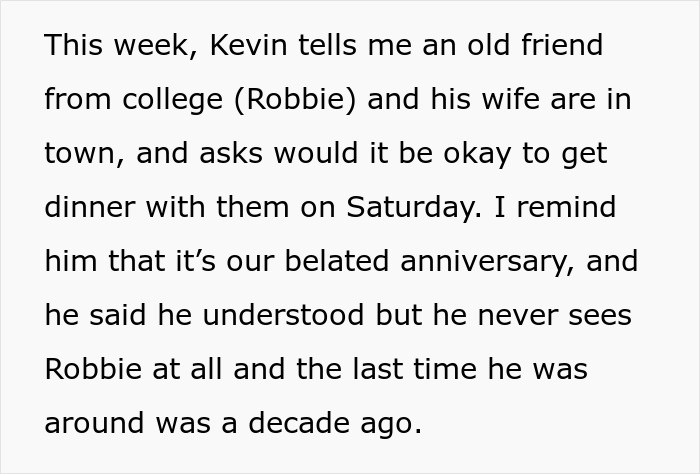Click the name "(Robbie)" in parentheses

(x=296, y=99)
